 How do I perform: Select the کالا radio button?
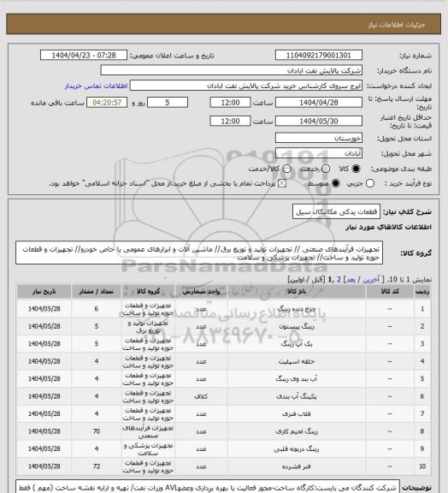(x=356, y=169)
